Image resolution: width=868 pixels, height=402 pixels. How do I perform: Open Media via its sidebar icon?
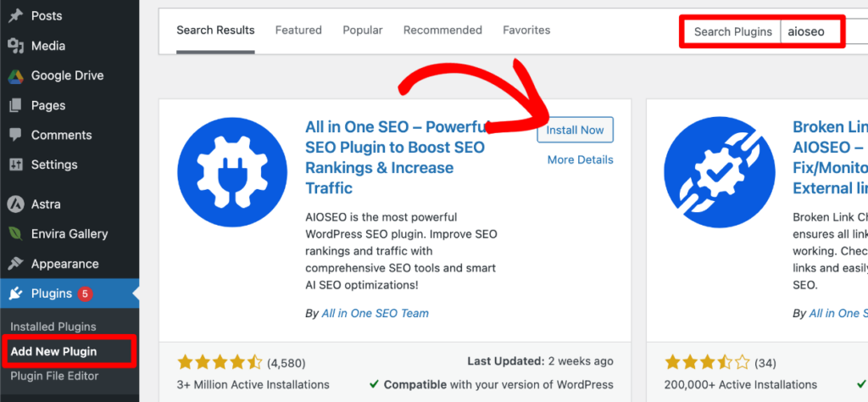[15, 46]
